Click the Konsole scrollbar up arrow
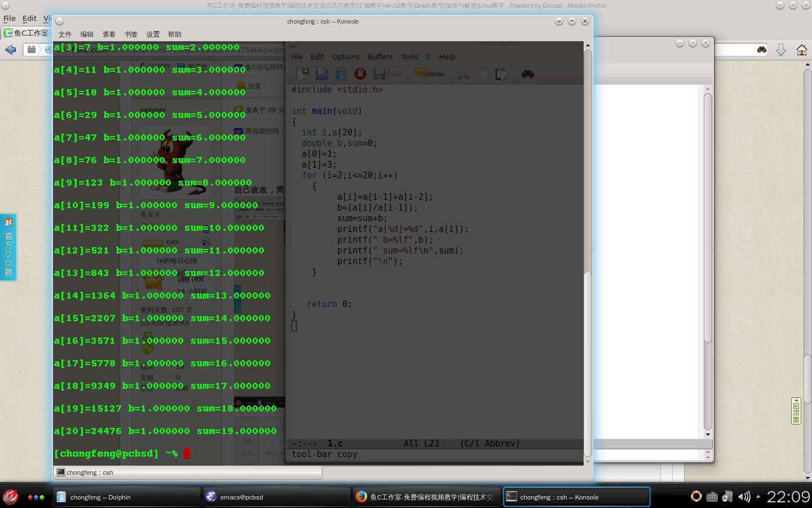812x508 pixels. point(588,45)
